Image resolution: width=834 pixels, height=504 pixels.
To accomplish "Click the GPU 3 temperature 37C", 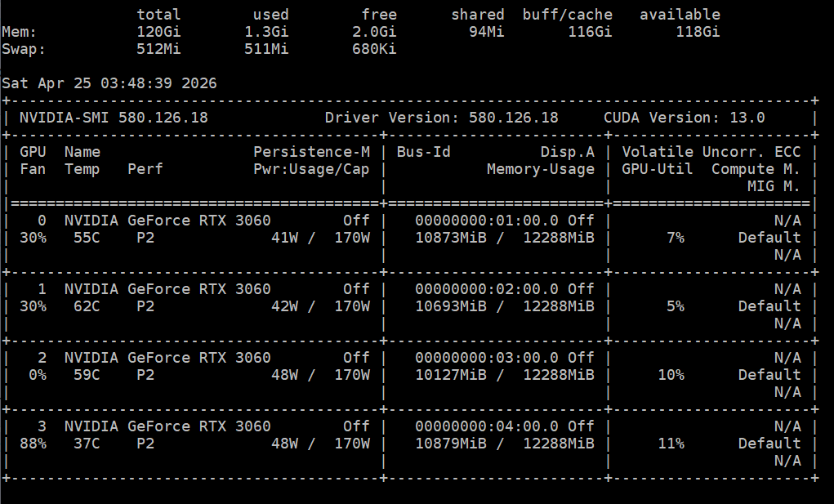I will pyautogui.click(x=87, y=444).
